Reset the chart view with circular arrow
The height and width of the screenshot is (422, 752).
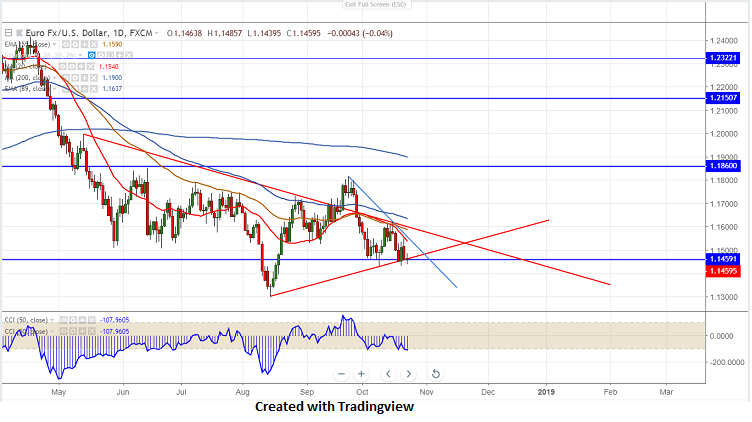click(x=435, y=374)
